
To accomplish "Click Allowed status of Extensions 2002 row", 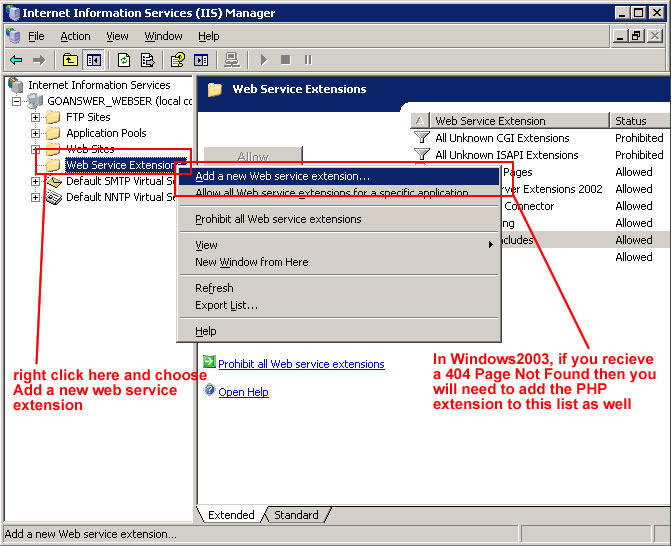I will coord(634,189).
